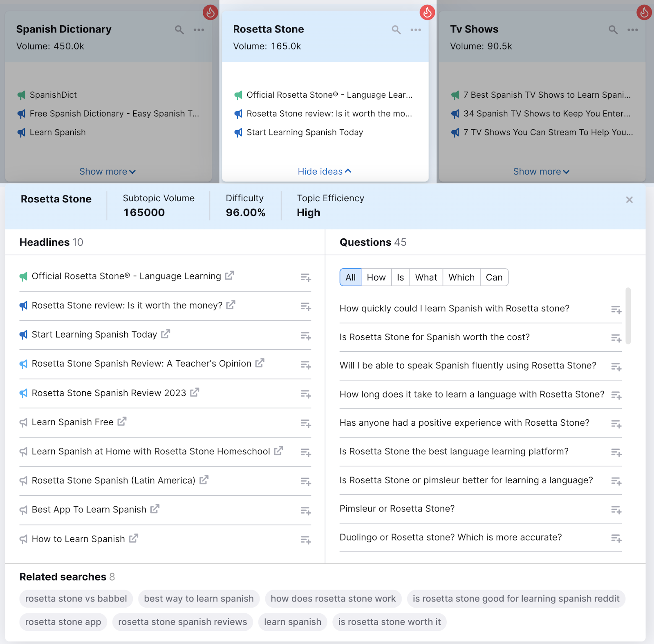This screenshot has height=644, width=654.
Task: Open external link for 'Start Learning Spanish Today'
Action: [165, 334]
